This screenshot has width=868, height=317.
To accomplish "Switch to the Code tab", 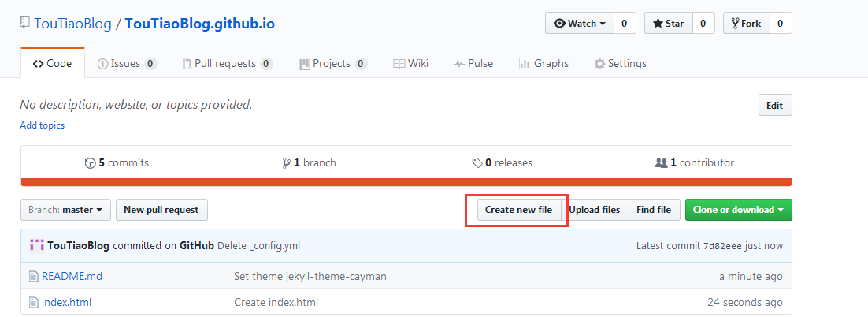I will point(53,63).
